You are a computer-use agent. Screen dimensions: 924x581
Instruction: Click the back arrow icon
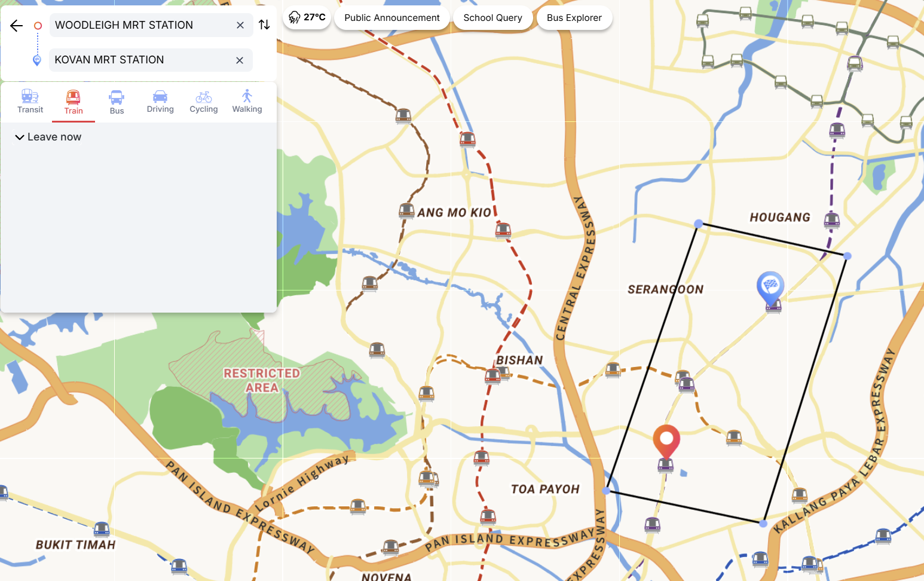(x=16, y=25)
